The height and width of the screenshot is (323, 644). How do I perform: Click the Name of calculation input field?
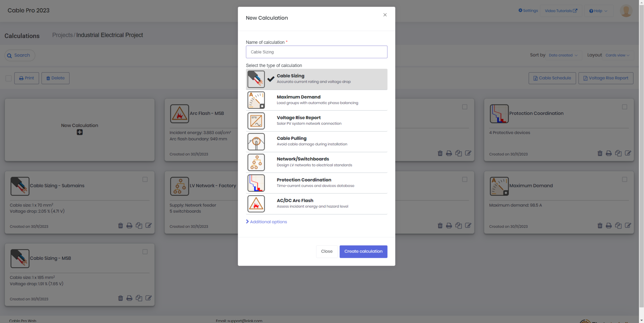(316, 52)
